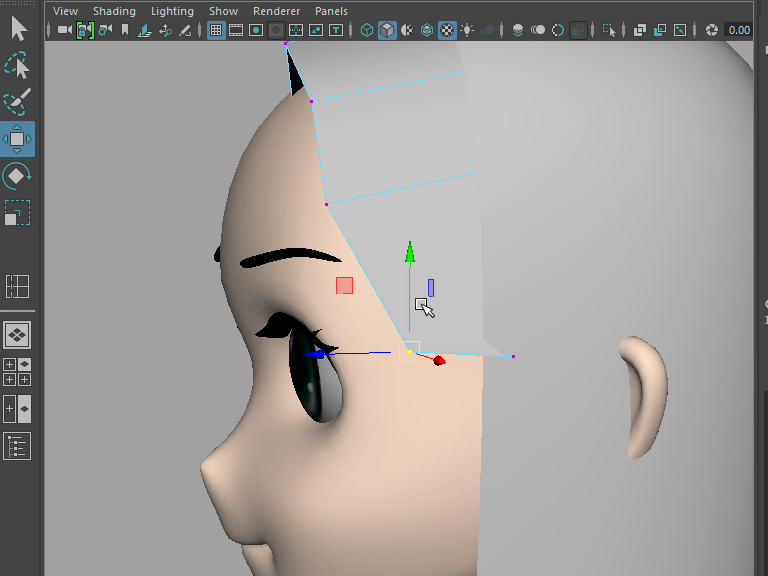Toggle the film gate overlay

click(236, 31)
